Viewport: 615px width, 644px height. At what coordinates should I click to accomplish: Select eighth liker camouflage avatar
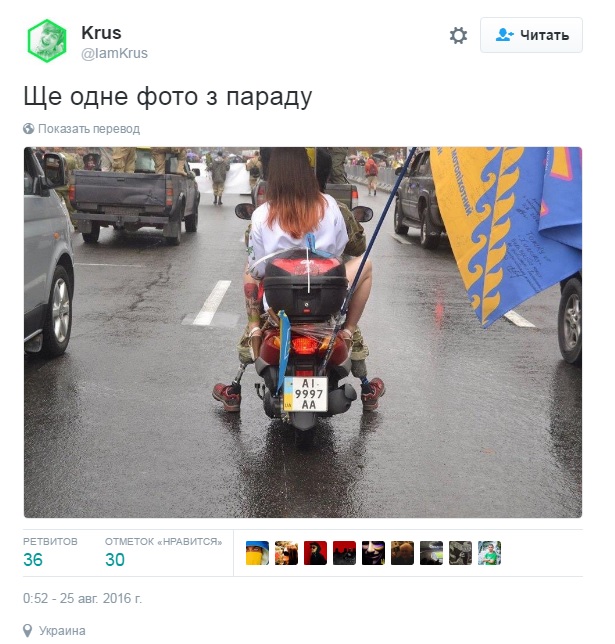pyautogui.click(x=460, y=553)
